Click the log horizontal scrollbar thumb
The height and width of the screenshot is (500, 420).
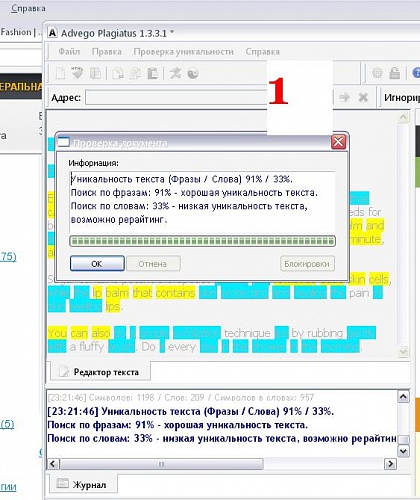(162, 464)
